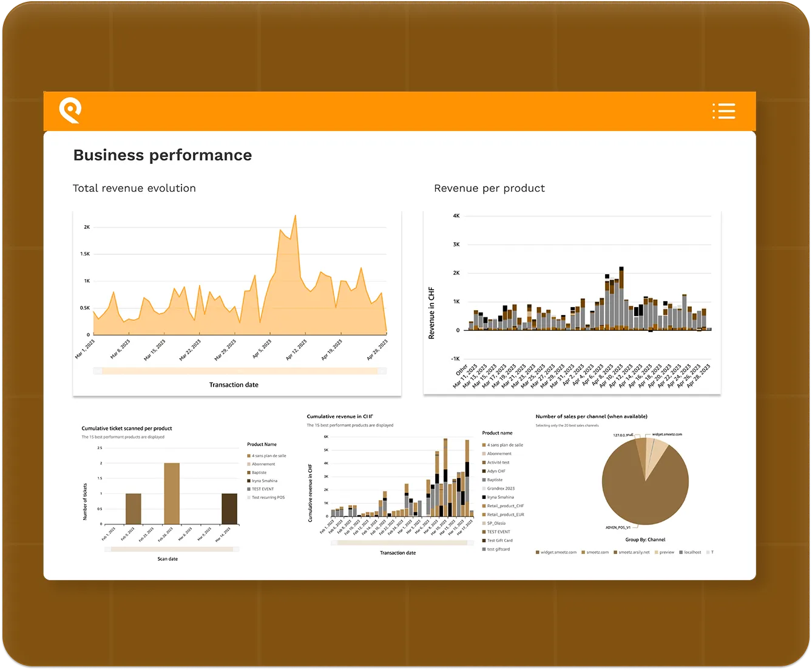Toggle Retail_product_CHF legend entry
812x670 pixels.
tap(503, 506)
